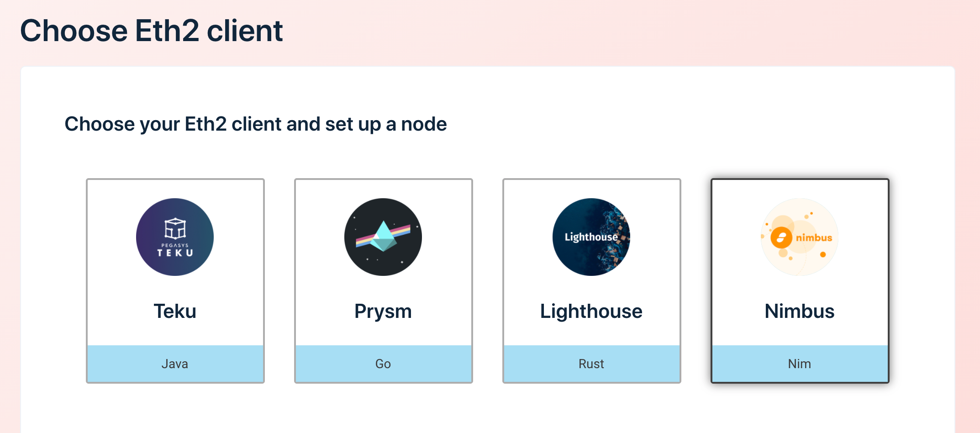Viewport: 980px width, 433px height.
Task: Click the Pegasys Teku round logo
Action: click(175, 237)
